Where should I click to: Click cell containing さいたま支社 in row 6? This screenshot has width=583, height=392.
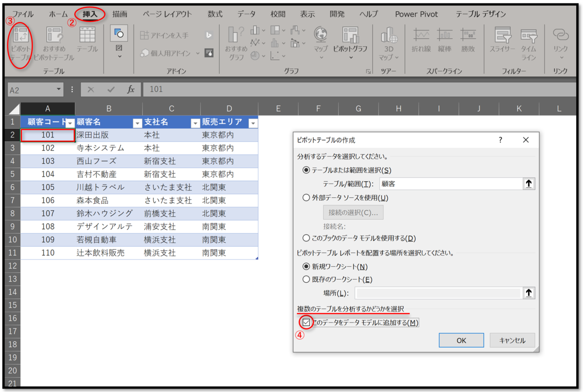[x=171, y=187]
